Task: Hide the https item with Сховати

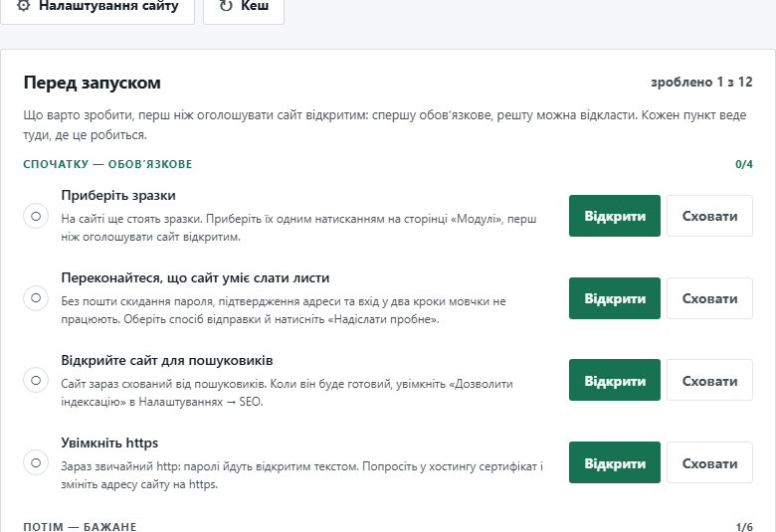Action: coord(709,462)
